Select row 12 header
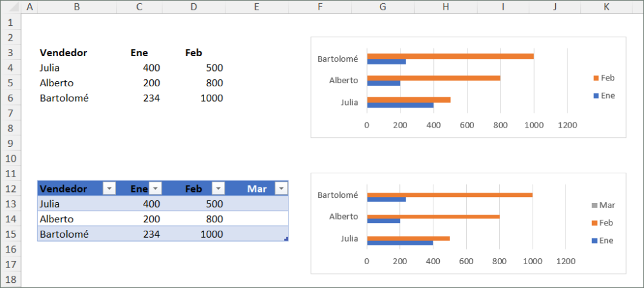Viewport: 644px width, 288px height. pyautogui.click(x=11, y=188)
